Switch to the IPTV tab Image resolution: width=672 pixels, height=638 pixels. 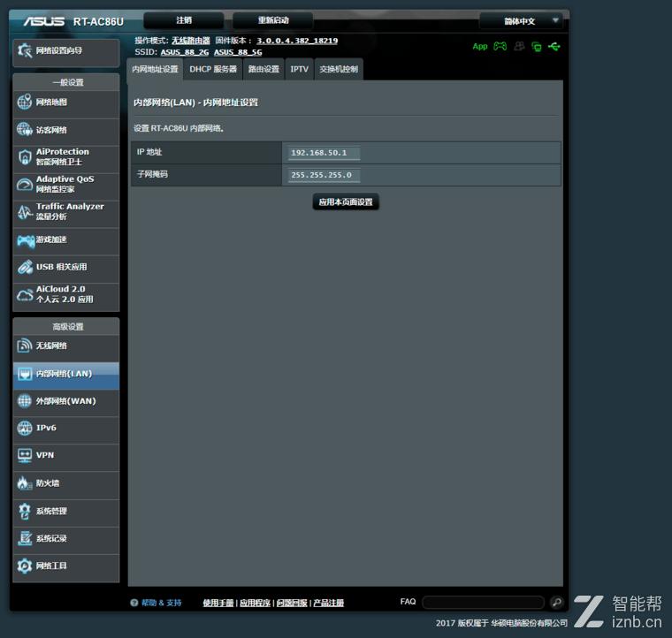pos(300,69)
